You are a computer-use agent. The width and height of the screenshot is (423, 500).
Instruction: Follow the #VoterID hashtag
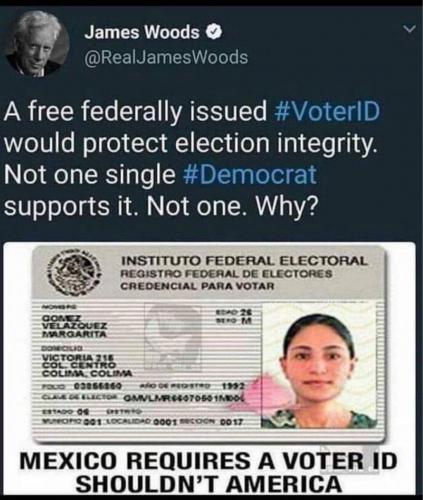tap(327, 111)
